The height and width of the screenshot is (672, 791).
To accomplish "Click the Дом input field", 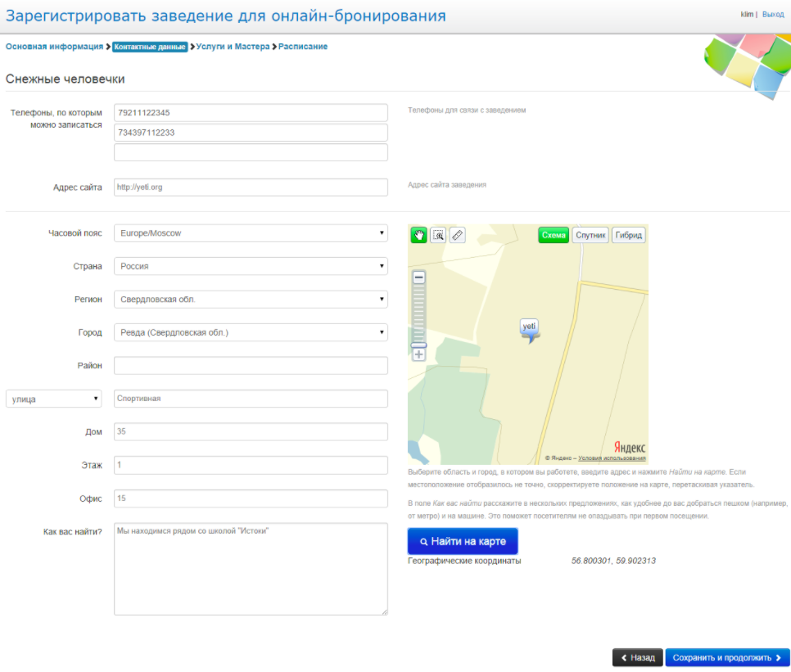I will 251,431.
